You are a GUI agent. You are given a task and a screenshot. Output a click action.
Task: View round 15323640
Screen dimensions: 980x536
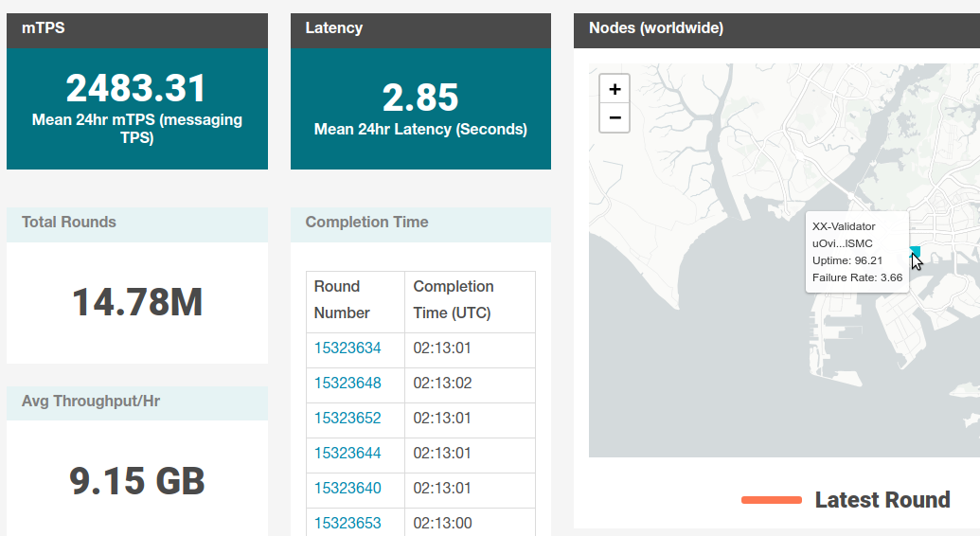click(x=347, y=489)
